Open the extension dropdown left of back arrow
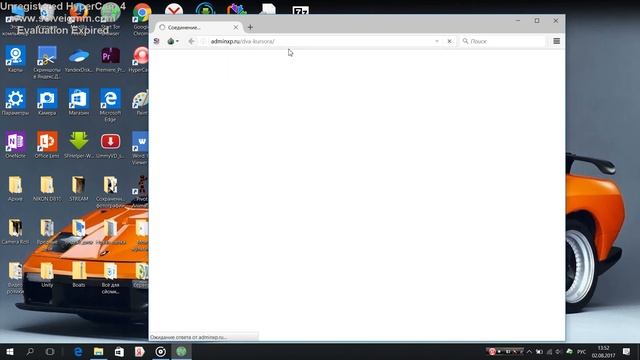Image resolution: width=640 pixels, height=360 pixels. (173, 41)
